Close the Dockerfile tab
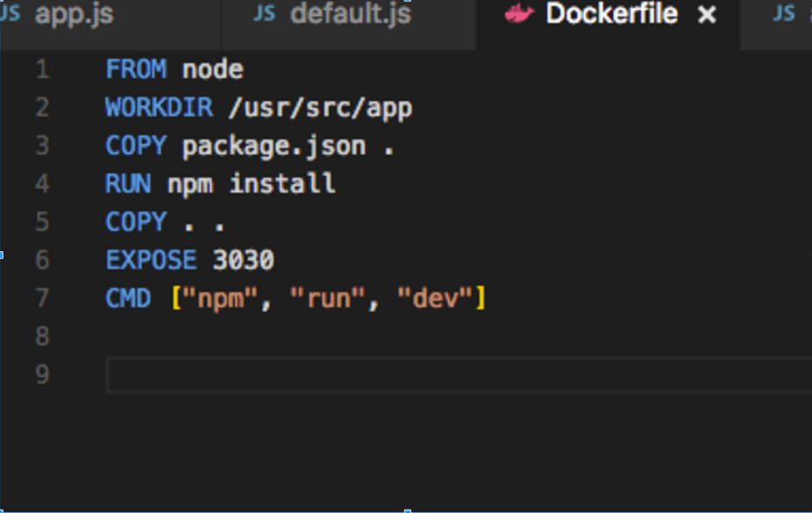The image size is (812, 513). (706, 15)
